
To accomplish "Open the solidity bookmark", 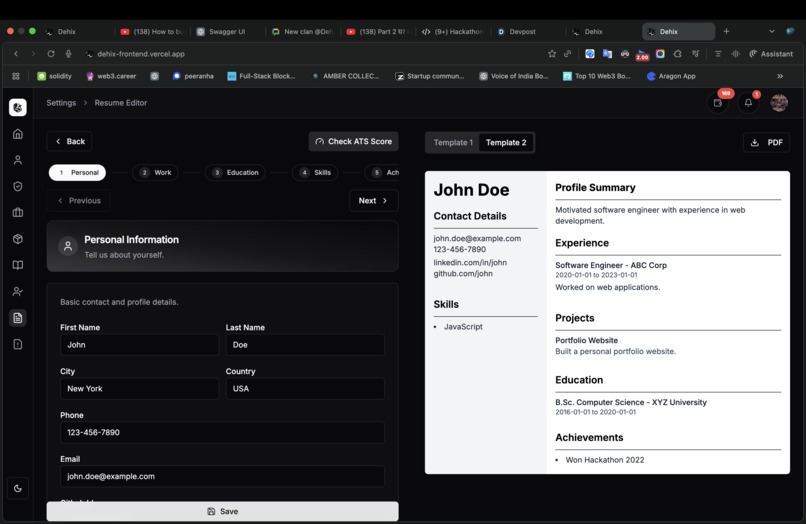I will coord(54,76).
